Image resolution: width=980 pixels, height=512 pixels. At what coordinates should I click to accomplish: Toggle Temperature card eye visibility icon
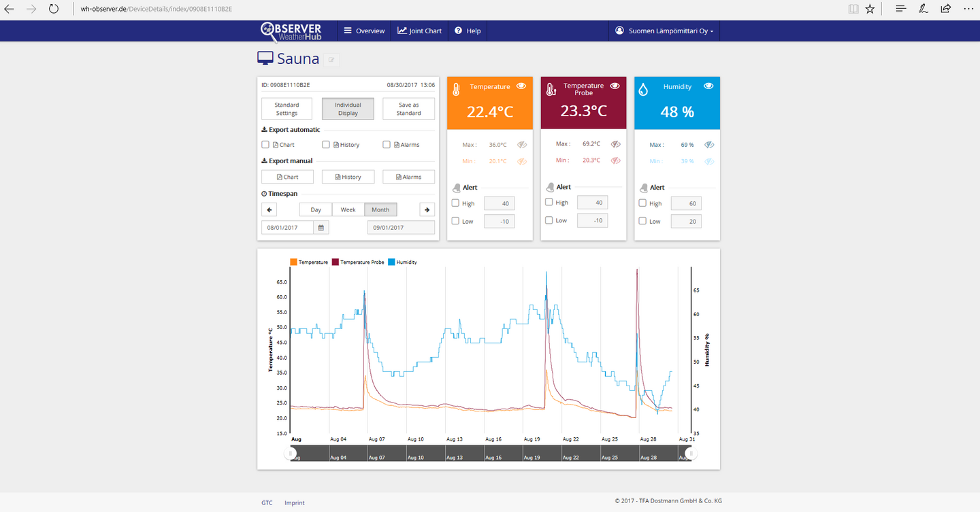pyautogui.click(x=521, y=86)
